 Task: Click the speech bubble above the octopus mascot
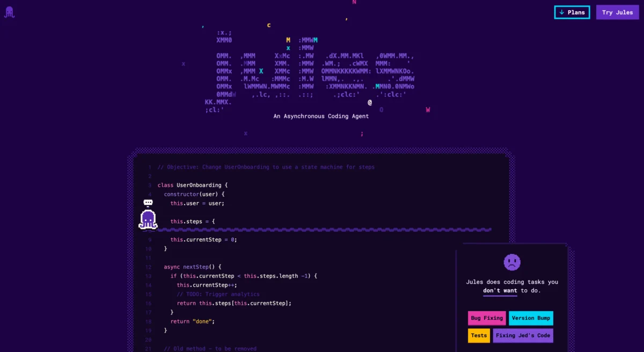click(148, 203)
